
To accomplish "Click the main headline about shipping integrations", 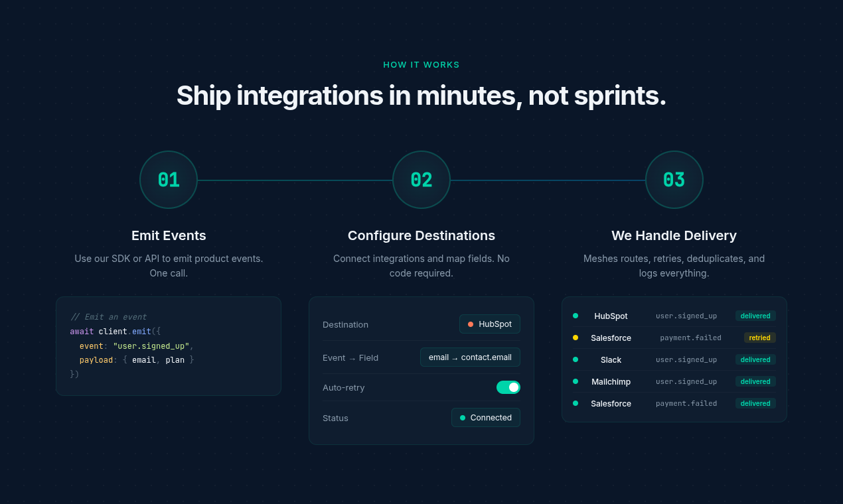I will coord(421,95).
